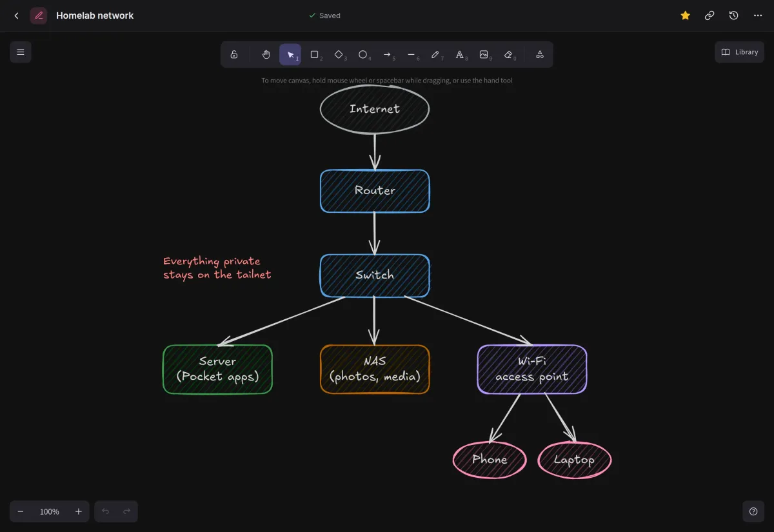This screenshot has height=532, width=774.
Task: Open the three-dot more options menu
Action: [758, 15]
